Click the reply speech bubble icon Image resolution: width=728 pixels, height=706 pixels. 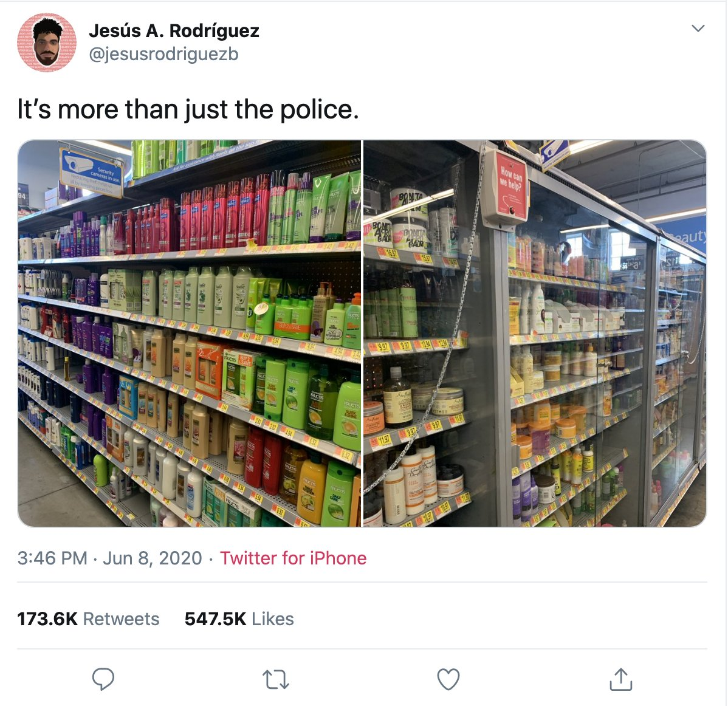pos(103,679)
